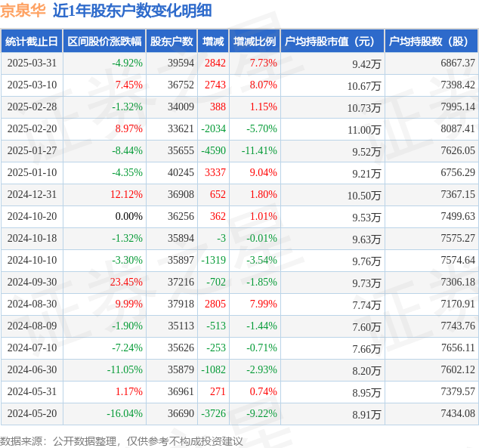Click the price change value 12.12%
Viewport: 479px width, 448px height.
[126, 194]
